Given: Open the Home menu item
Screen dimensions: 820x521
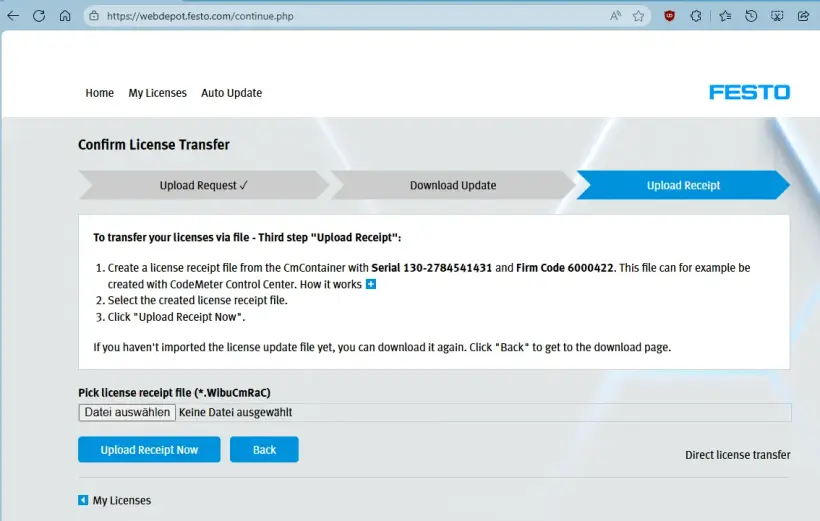Looking at the screenshot, I should [x=99, y=93].
